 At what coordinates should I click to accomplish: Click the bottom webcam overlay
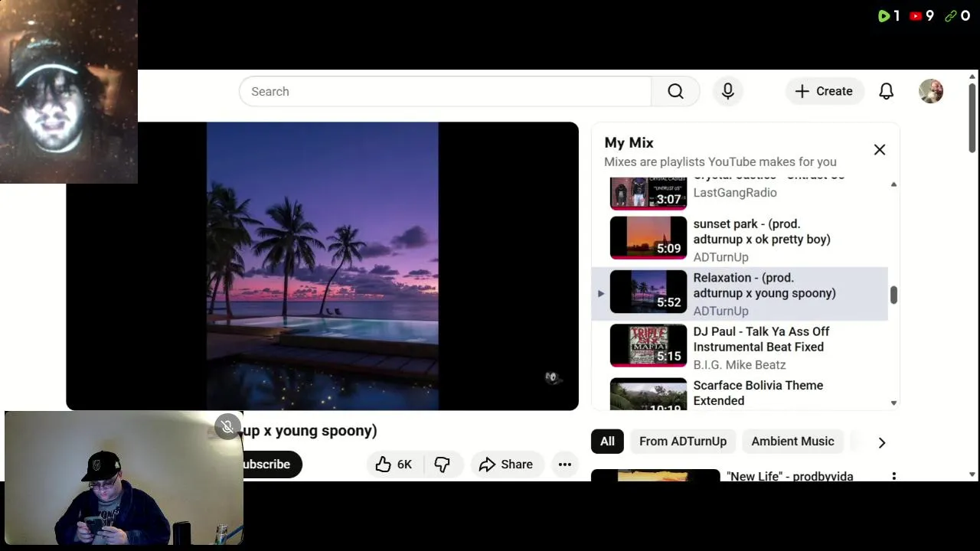pos(124,478)
